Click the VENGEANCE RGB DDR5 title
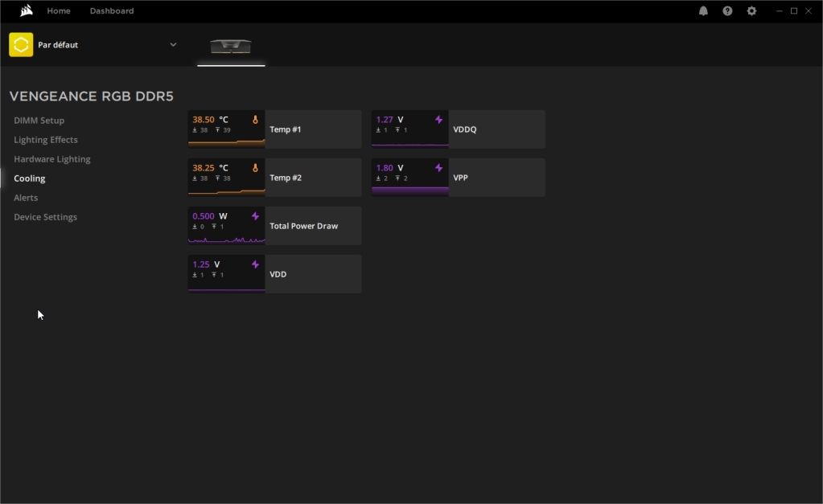 pos(92,96)
